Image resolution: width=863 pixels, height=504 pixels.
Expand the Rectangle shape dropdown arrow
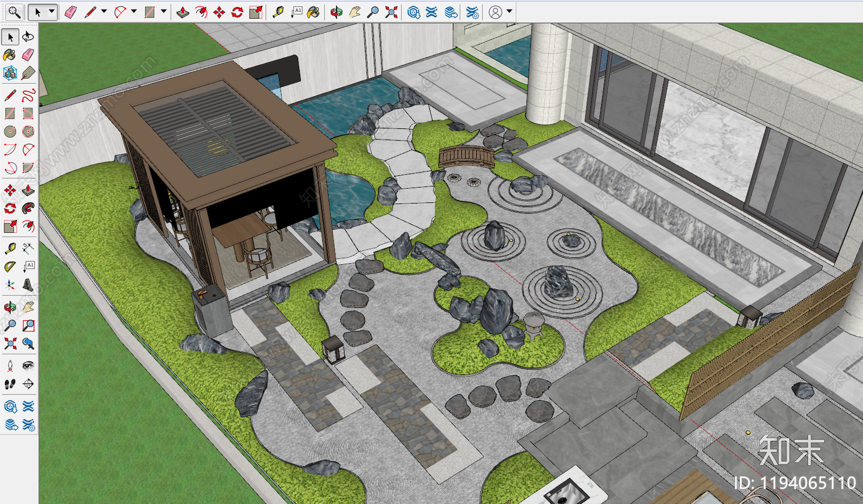pyautogui.click(x=163, y=11)
